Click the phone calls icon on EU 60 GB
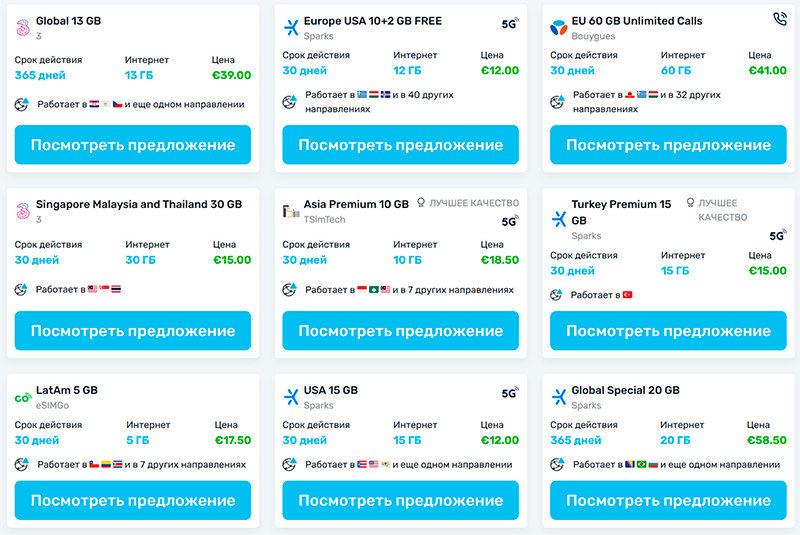 coord(780,19)
